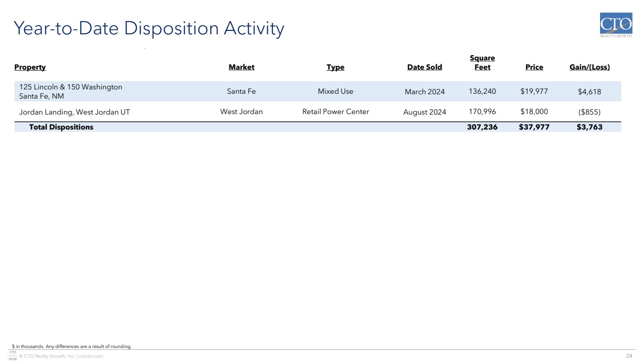Select the Total Dispositions row label
The width and height of the screenshot is (644, 362).
(x=61, y=127)
